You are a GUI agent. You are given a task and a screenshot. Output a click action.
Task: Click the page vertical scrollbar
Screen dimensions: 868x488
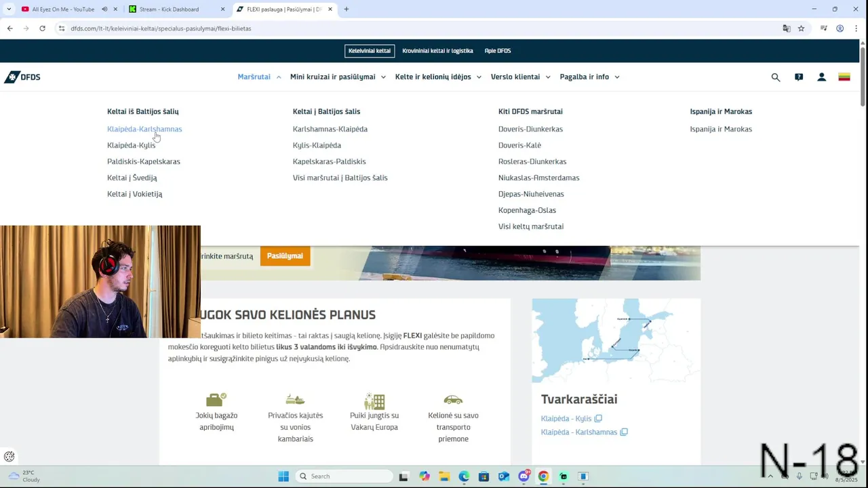point(863,76)
